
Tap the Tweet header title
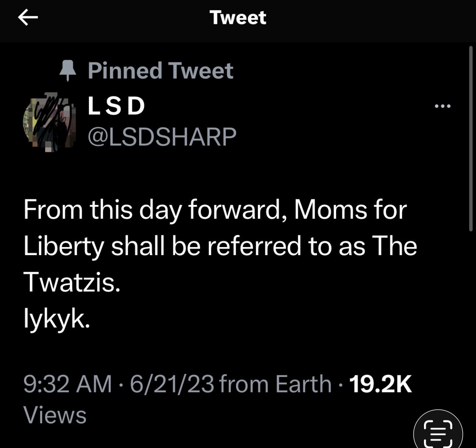238,18
